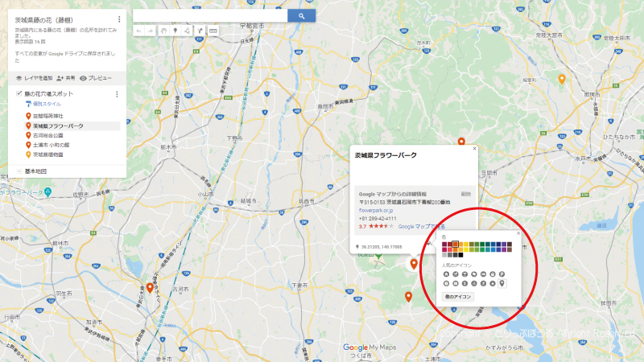The height and width of the screenshot is (362, 644).
Task: Click the orange marker south of selected pin
Action: point(408,297)
